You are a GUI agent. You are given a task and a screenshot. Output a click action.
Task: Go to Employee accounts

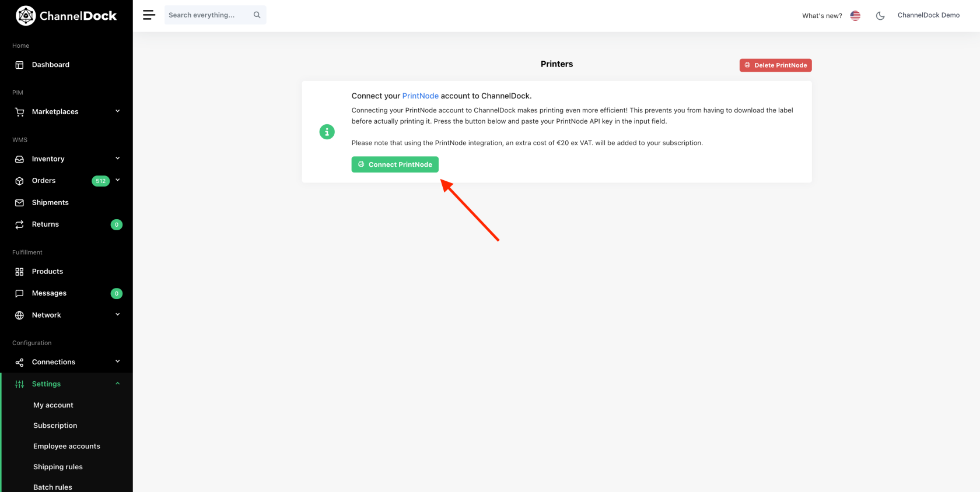click(66, 447)
